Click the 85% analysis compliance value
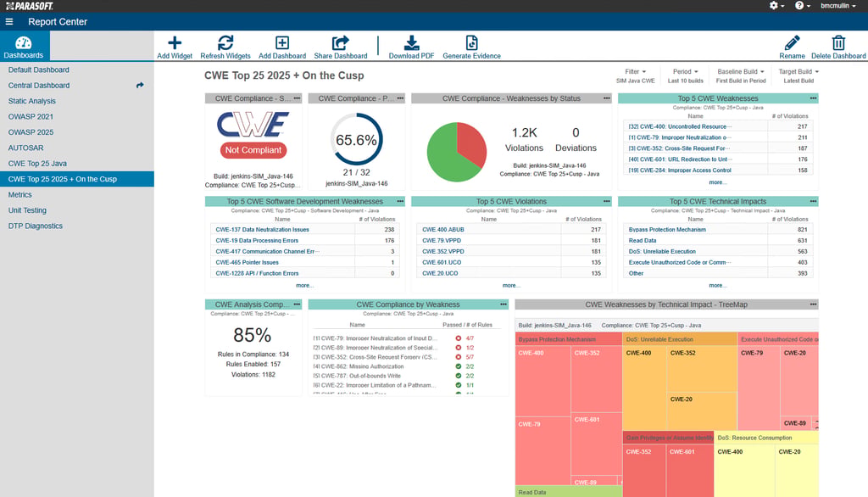 [x=252, y=335]
